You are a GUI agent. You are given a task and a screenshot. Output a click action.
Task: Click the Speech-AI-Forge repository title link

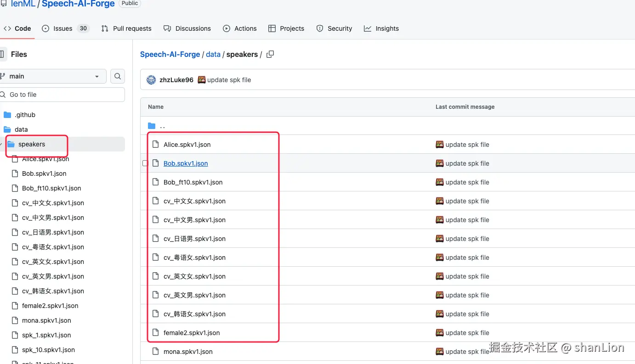78,4
